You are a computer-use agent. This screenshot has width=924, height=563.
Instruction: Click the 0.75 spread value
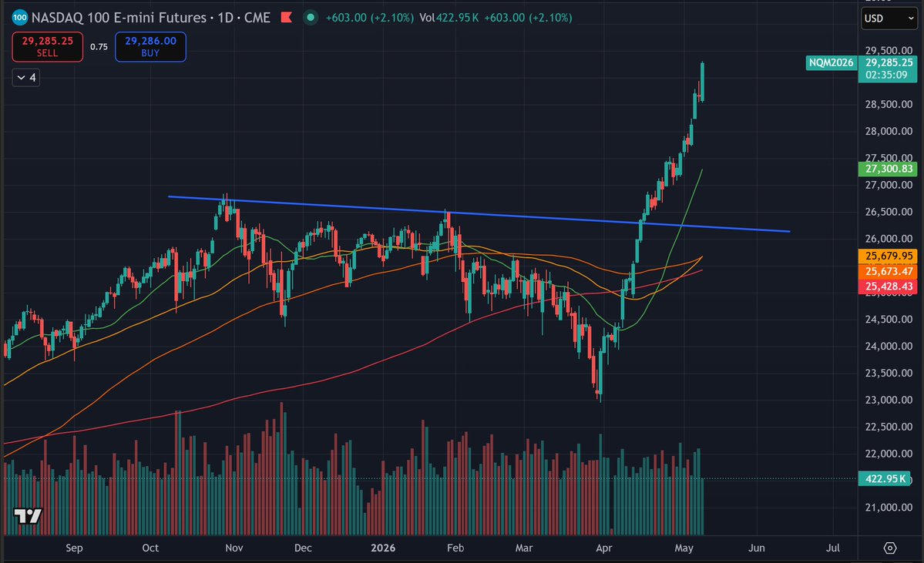coord(99,46)
